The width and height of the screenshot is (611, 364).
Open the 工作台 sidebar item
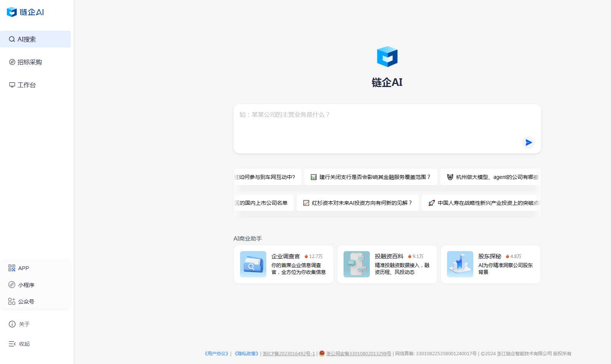(35, 85)
